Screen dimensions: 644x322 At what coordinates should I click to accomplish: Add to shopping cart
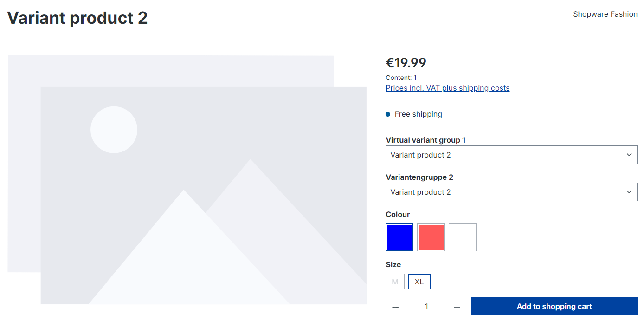554,306
